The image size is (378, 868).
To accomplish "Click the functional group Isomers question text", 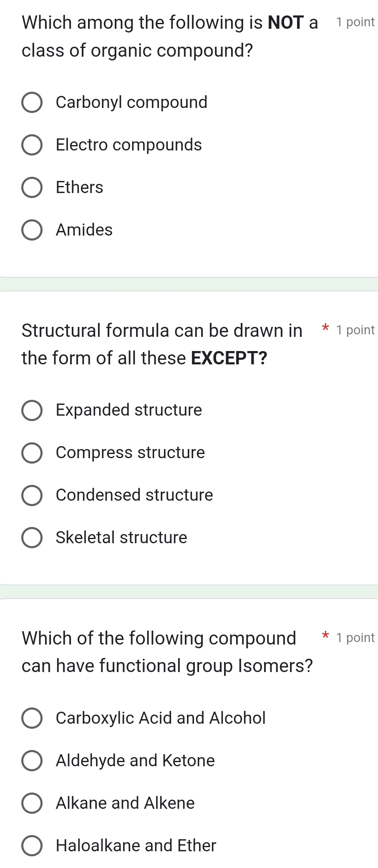I will [167, 652].
